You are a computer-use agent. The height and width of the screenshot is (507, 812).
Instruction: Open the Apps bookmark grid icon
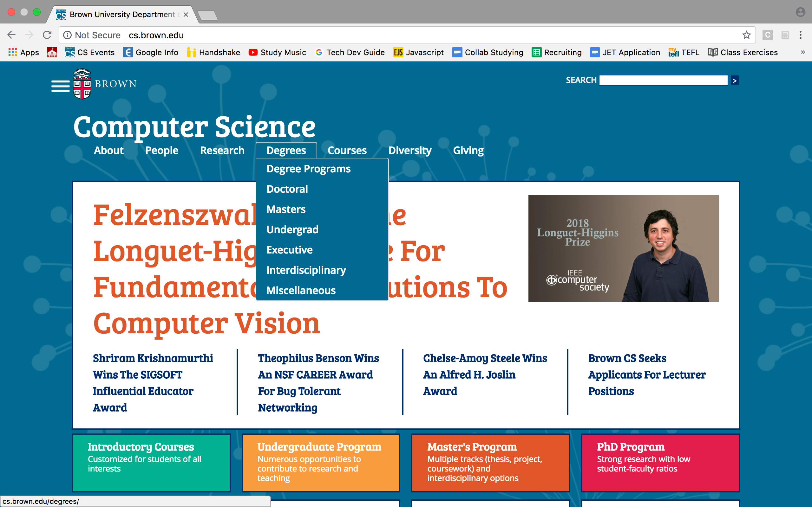coord(13,52)
